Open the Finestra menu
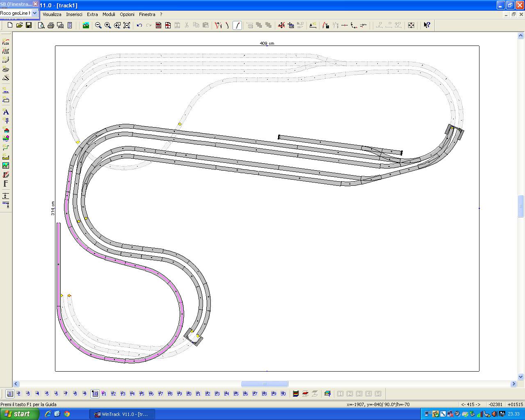525x420 pixels. 147,14
